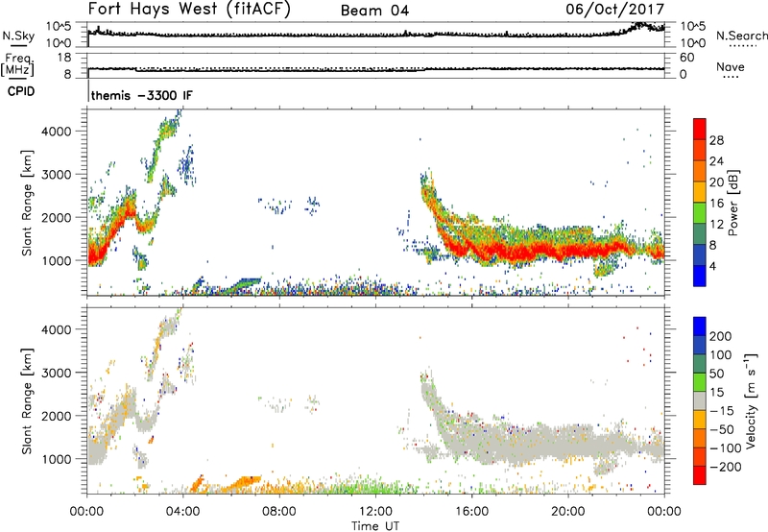
Task: Click the "CPID" row label
Action: pos(21,91)
